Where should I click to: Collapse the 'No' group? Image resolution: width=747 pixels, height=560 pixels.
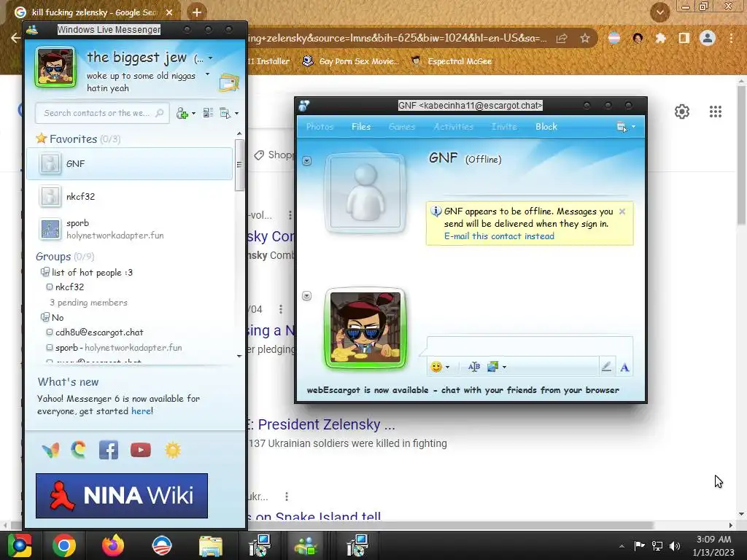(x=44, y=317)
